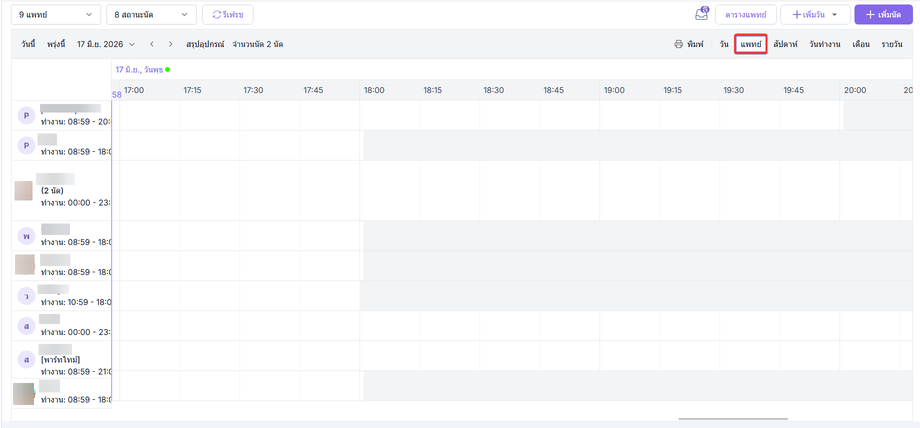Expand the เพิ่มวัน dropdown arrow
The height and width of the screenshot is (428, 920).
835,15
